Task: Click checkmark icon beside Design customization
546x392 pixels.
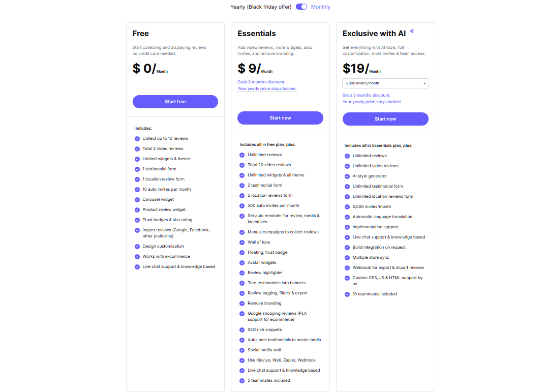Action: point(137,247)
